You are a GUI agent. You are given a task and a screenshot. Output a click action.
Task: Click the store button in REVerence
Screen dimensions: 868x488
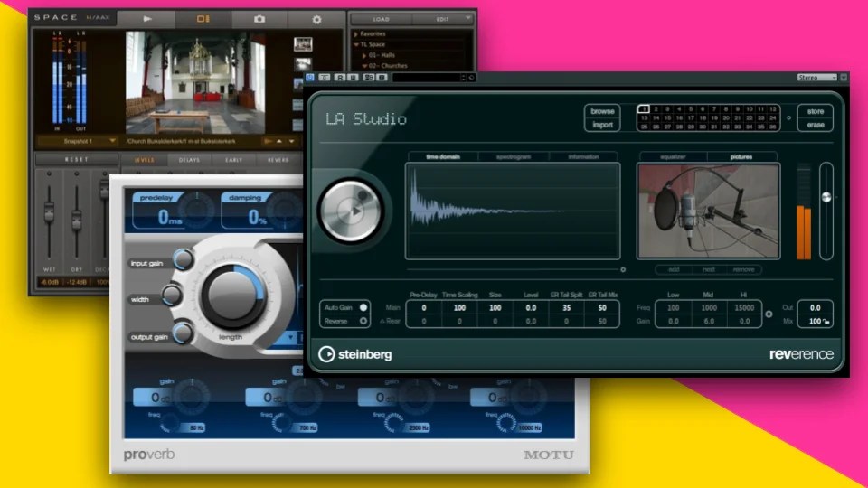[x=815, y=111]
